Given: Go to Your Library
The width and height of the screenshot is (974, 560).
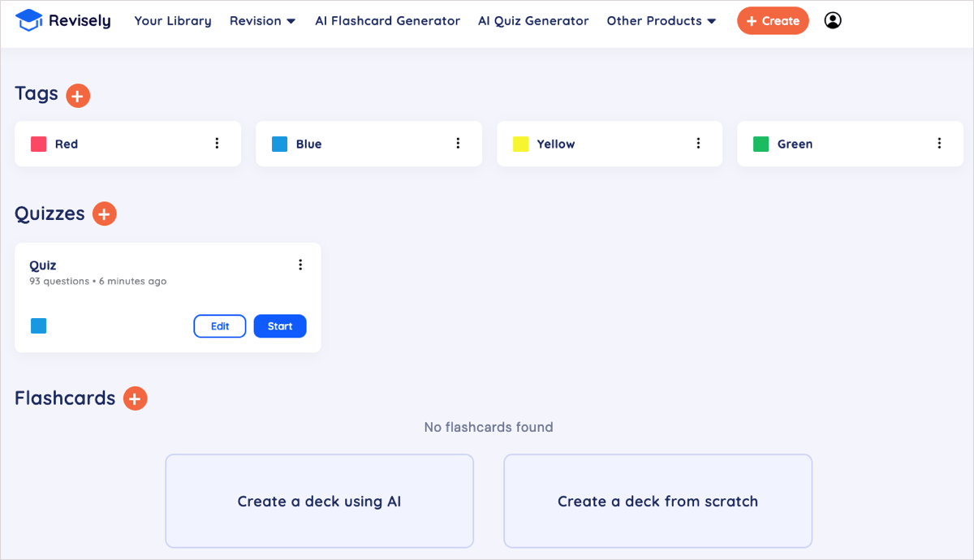Looking at the screenshot, I should coord(173,21).
